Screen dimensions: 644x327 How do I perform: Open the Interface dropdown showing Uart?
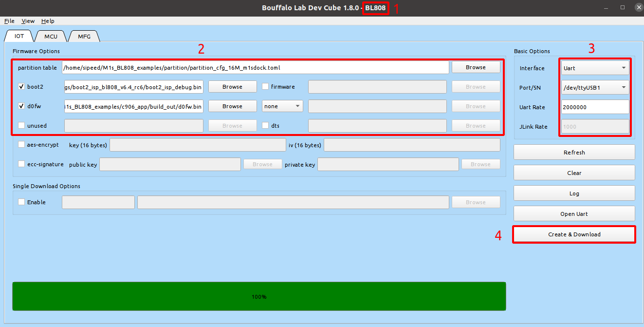(x=595, y=68)
